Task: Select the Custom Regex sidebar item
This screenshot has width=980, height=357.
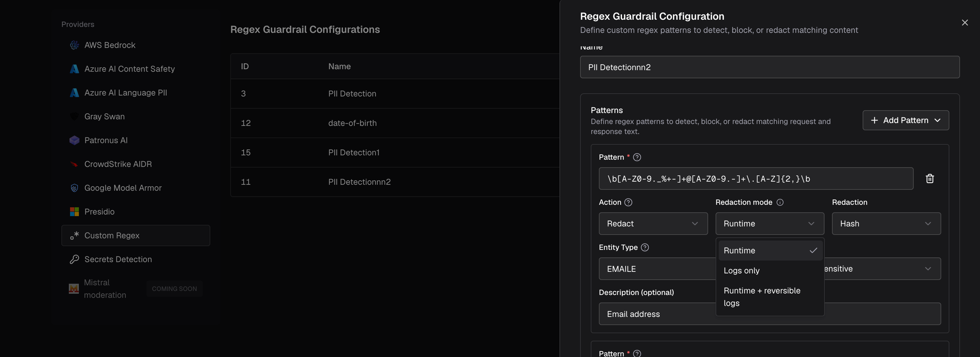Action: coord(135,235)
